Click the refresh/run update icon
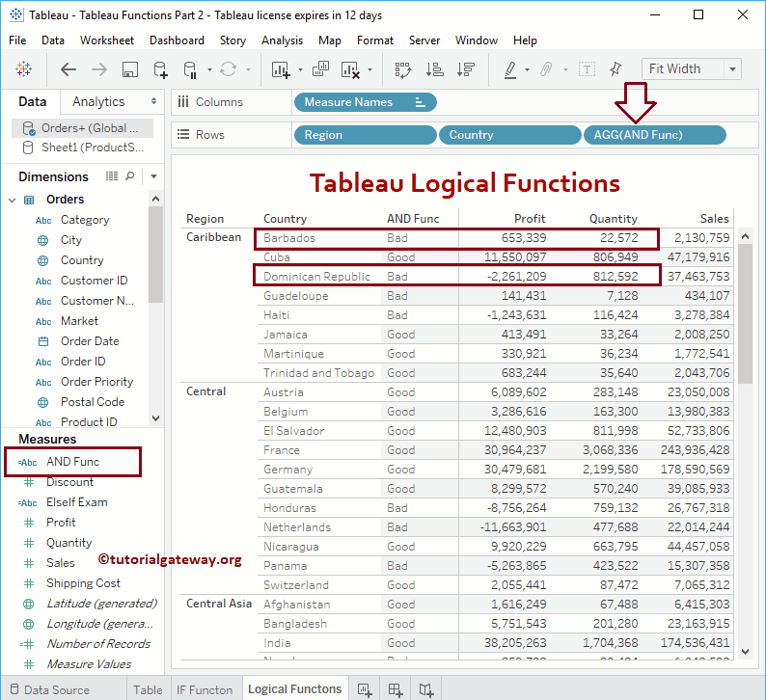The image size is (766, 700). 228,69
